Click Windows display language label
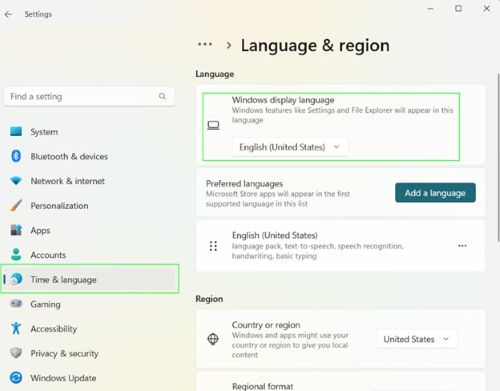This screenshot has height=391, width=500. click(283, 100)
